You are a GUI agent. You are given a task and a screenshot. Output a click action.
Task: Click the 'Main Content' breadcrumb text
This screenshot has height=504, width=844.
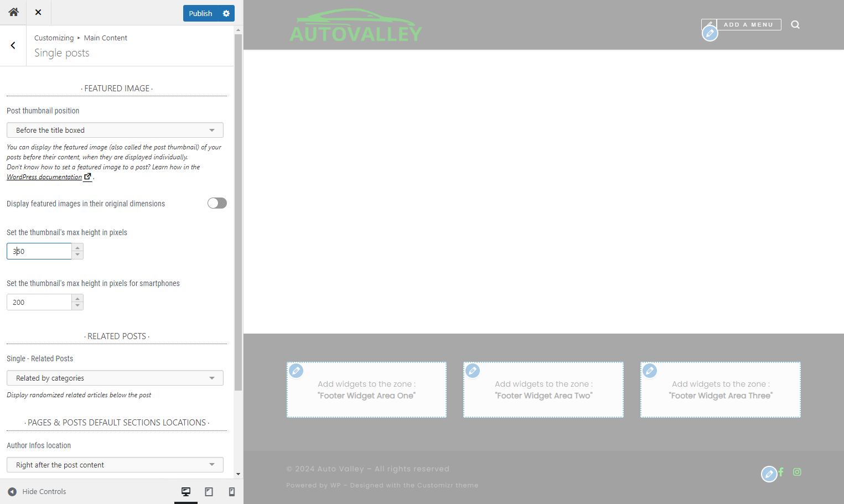pos(106,38)
